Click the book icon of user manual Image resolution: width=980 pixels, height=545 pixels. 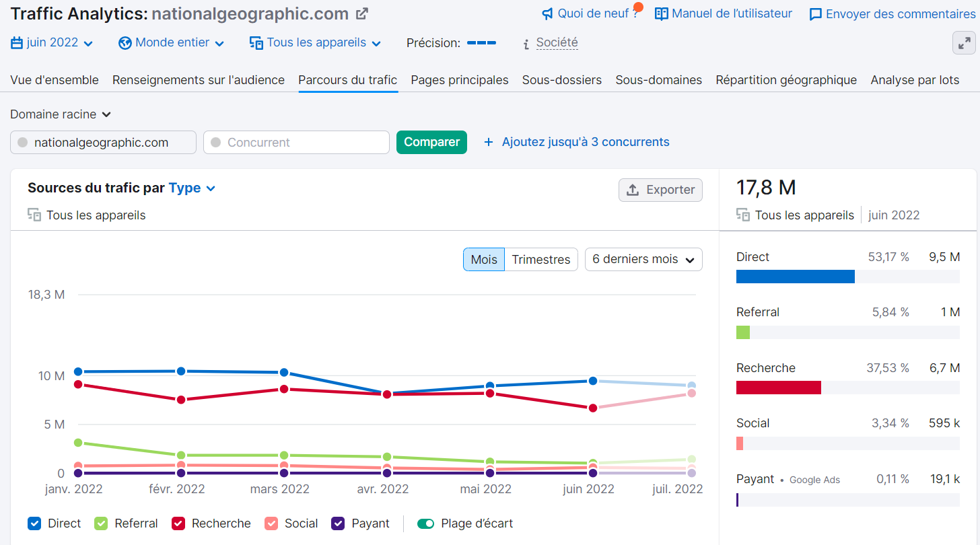(662, 13)
